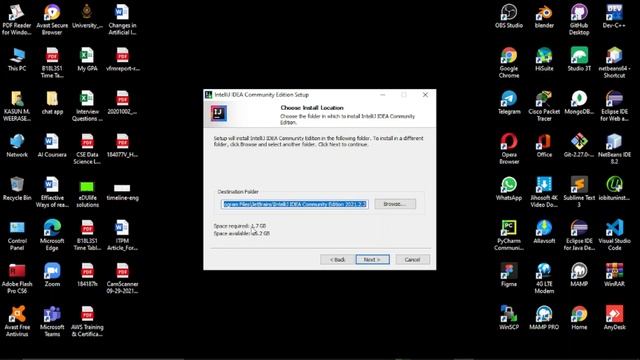Select the WhatsApp desktop icon
640x360 pixels.
coord(509,189)
